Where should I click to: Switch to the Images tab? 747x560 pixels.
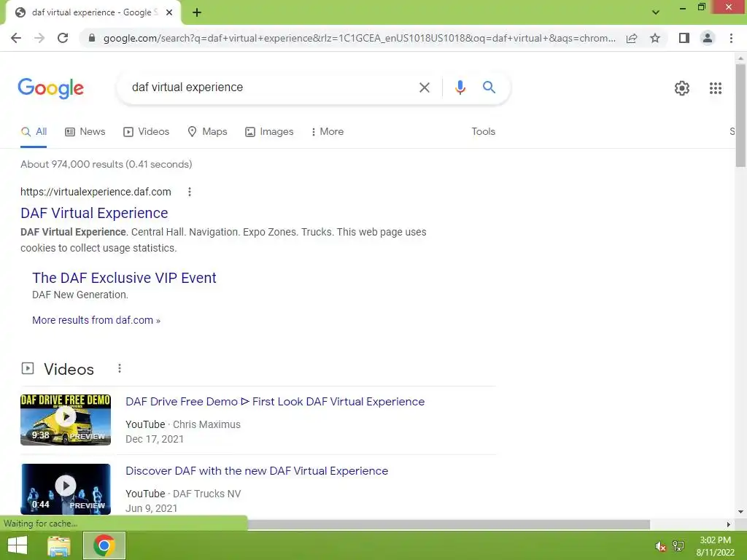[x=269, y=132]
